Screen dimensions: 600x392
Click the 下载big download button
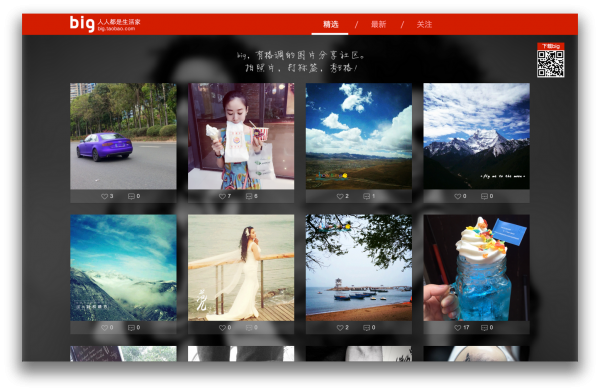550,46
